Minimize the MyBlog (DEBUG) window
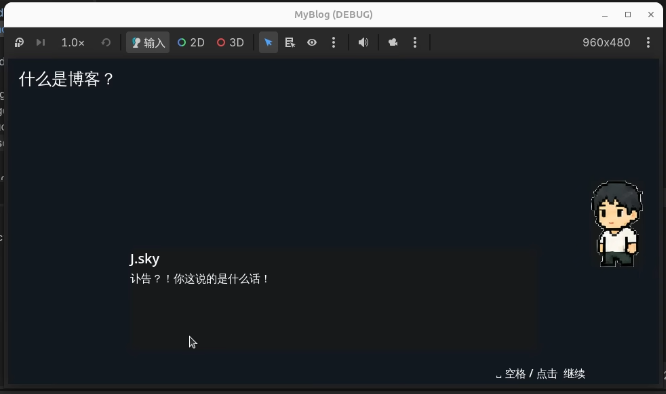 605,15
